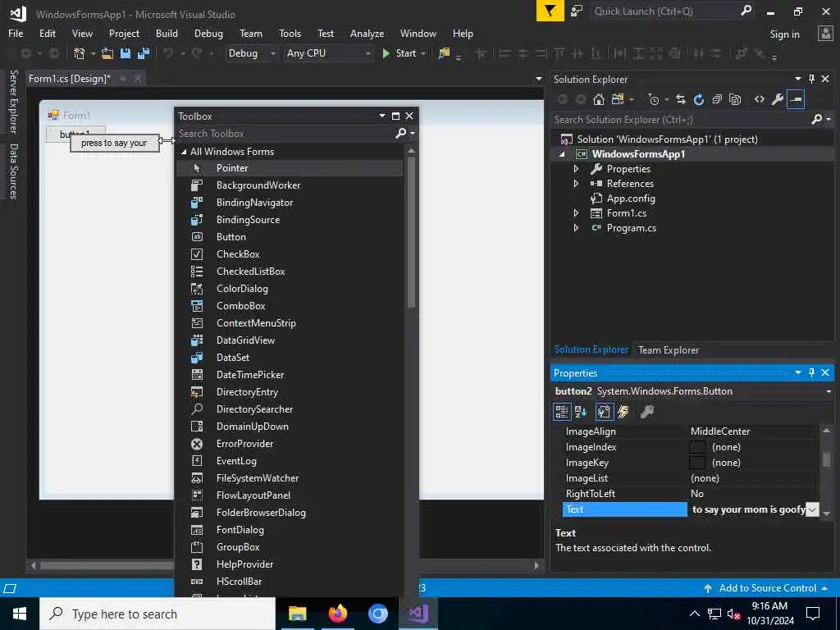The height and width of the screenshot is (630, 840).
Task: Click the Search Toolbox field
Action: click(x=285, y=134)
